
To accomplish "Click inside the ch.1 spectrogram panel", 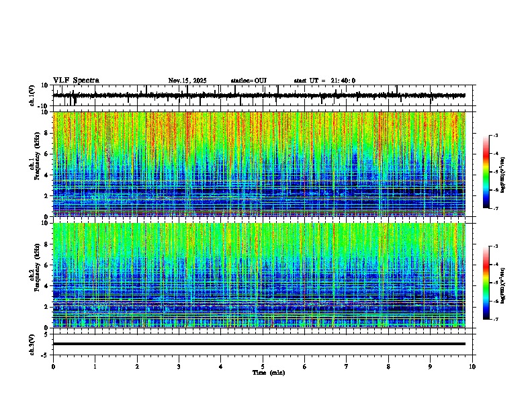I will click(259, 164).
